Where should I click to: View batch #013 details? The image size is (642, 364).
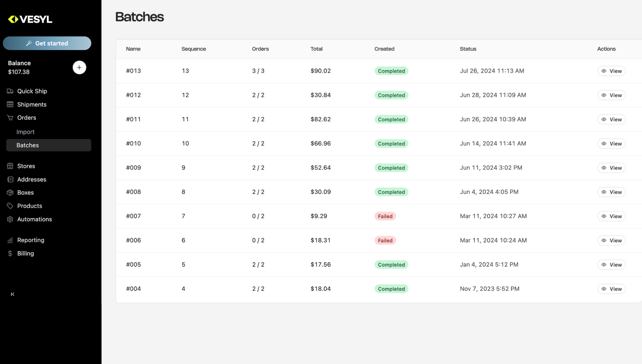point(611,71)
